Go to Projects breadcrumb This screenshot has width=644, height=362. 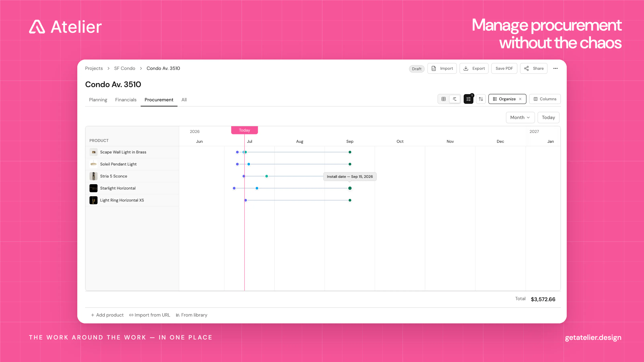pyautogui.click(x=94, y=68)
